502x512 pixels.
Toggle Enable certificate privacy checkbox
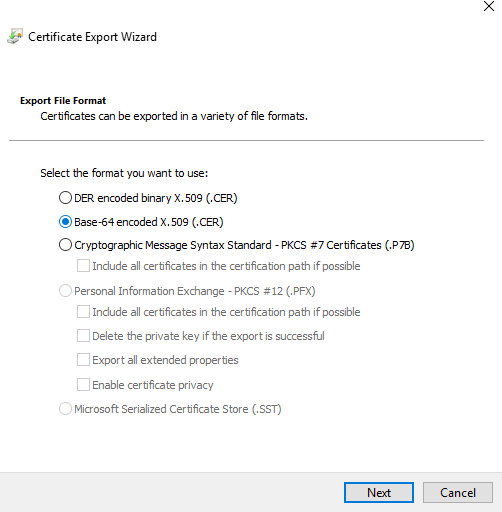pos(83,385)
